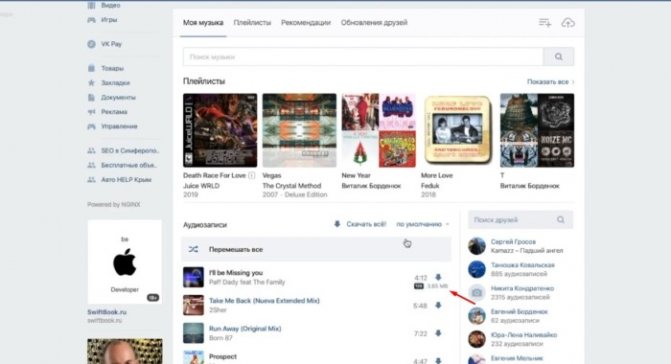Click the 2Sher artist name

click(x=217, y=310)
